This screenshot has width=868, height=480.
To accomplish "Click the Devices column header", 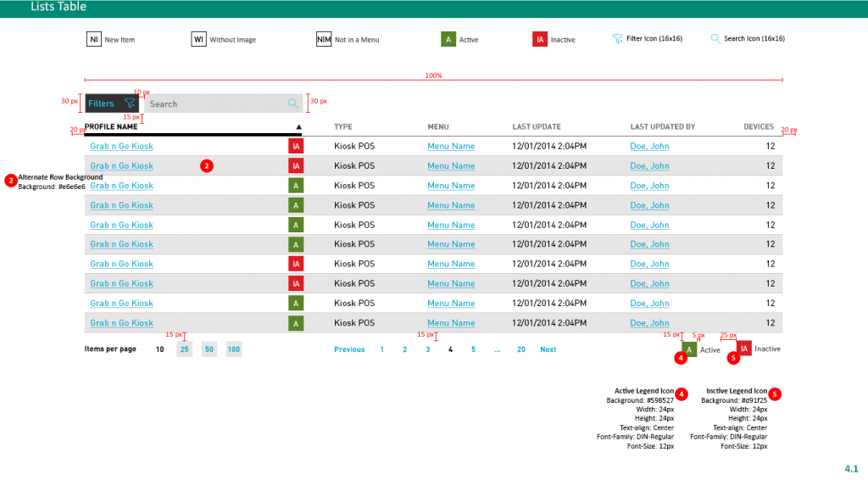I will (x=759, y=127).
